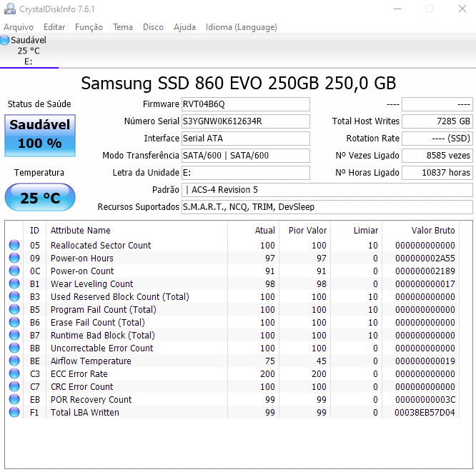Click status orb for Power-on Hours row
476x472 pixels.
[14, 258]
